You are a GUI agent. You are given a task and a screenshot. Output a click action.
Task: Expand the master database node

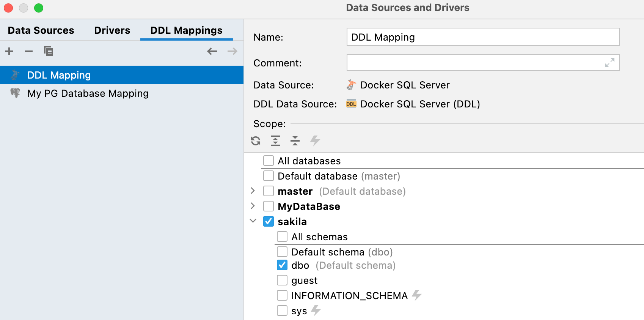click(253, 191)
